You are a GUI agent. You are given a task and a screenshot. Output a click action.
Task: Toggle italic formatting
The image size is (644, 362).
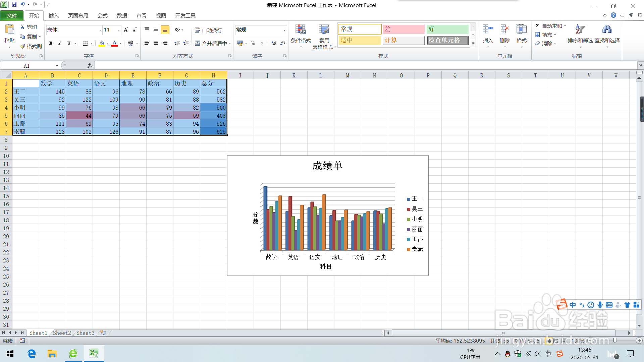coord(60,43)
